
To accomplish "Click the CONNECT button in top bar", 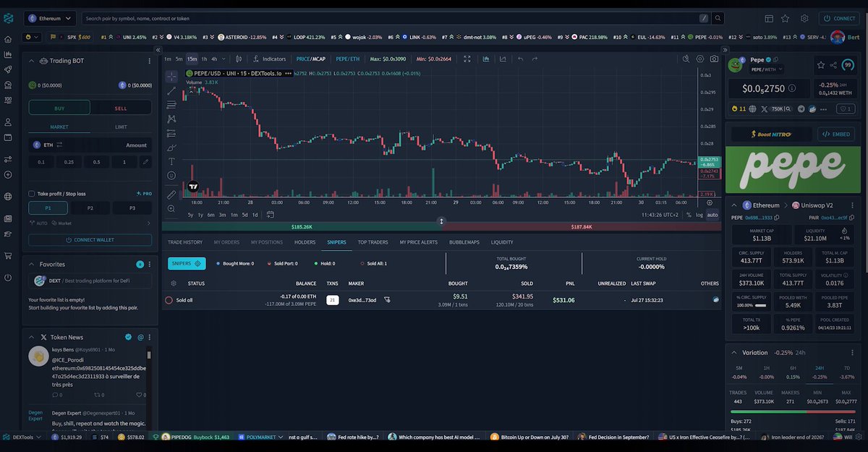I will pos(839,18).
